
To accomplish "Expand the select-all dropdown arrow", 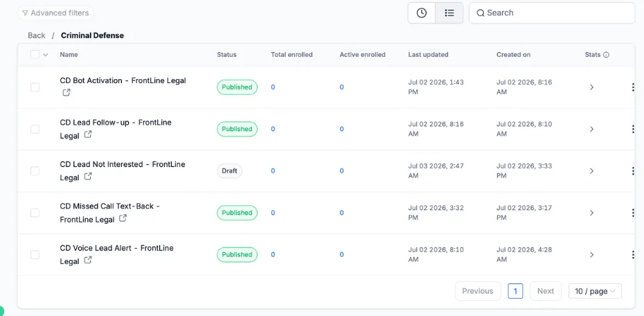I will click(x=46, y=55).
